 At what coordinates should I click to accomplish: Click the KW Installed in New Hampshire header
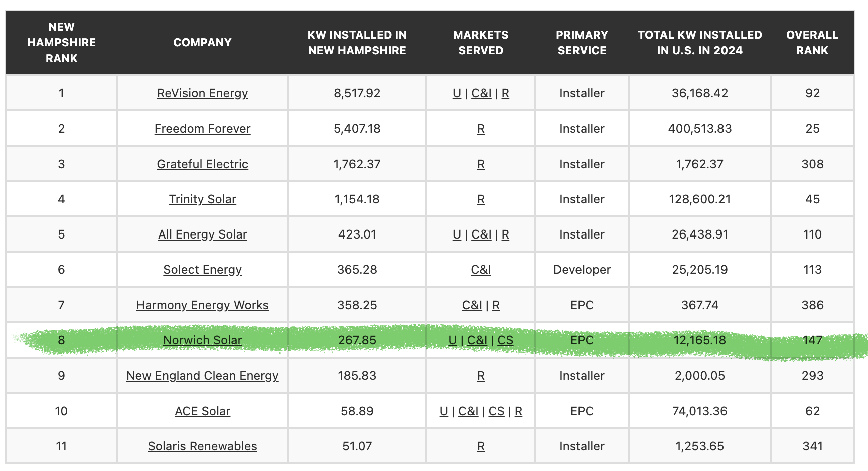357,43
